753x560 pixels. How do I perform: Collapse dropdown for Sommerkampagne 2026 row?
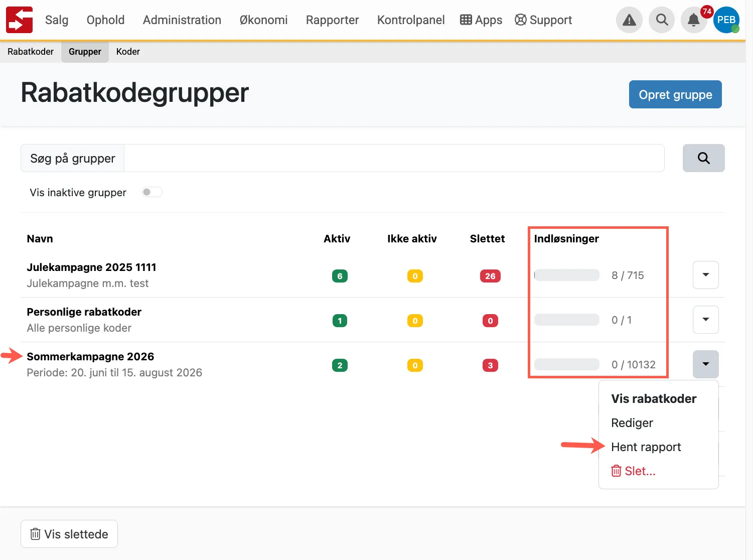[x=705, y=364]
